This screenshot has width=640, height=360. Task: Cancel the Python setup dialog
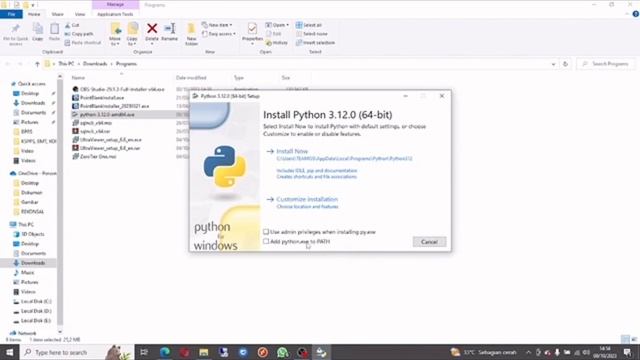point(429,242)
